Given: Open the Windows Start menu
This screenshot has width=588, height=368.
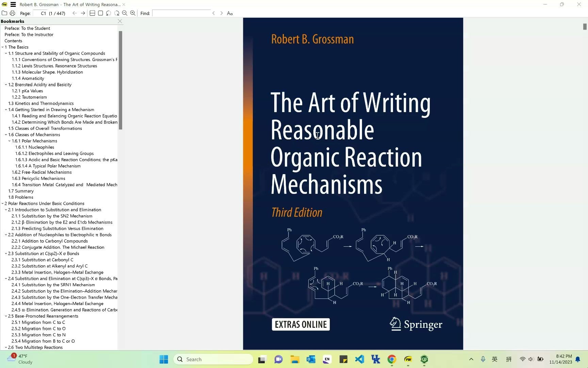Looking at the screenshot, I should click(x=164, y=359).
